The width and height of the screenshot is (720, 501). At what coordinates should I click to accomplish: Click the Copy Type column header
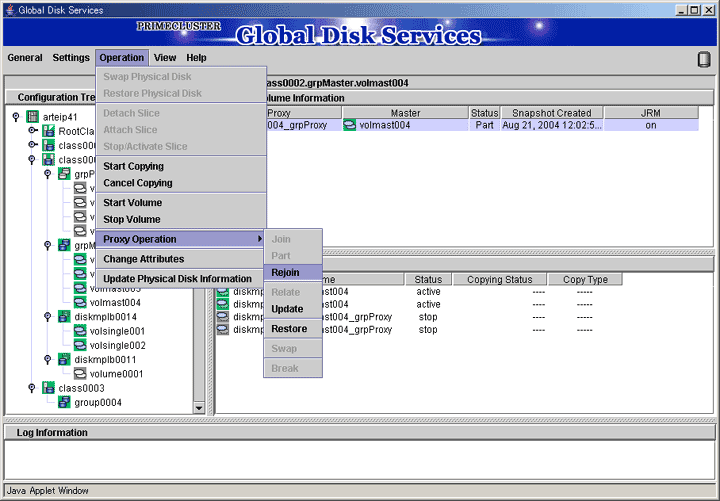click(585, 279)
